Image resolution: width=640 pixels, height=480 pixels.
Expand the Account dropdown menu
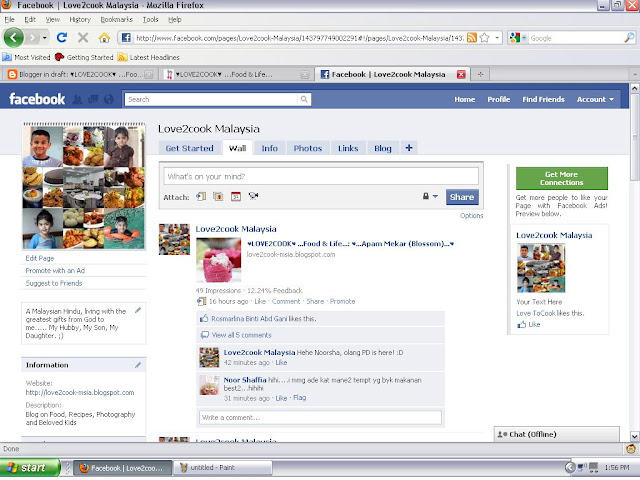click(595, 99)
